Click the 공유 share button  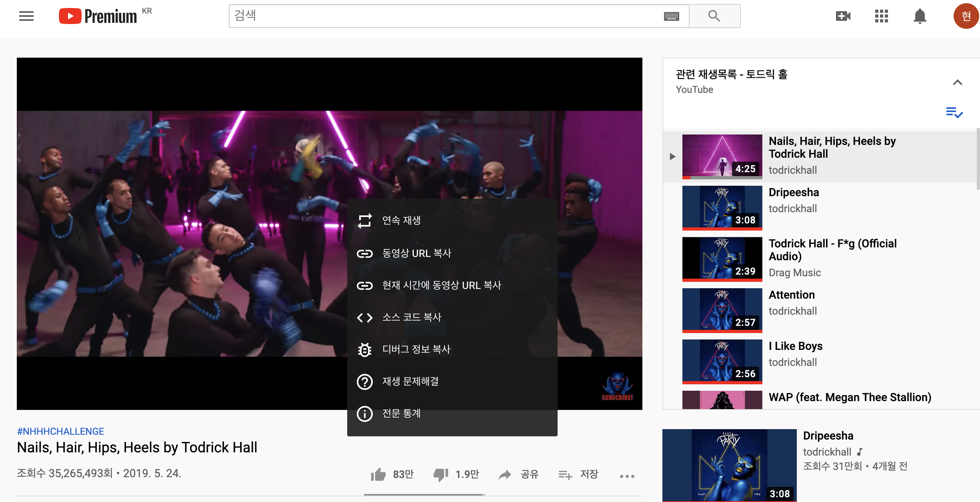[519, 475]
